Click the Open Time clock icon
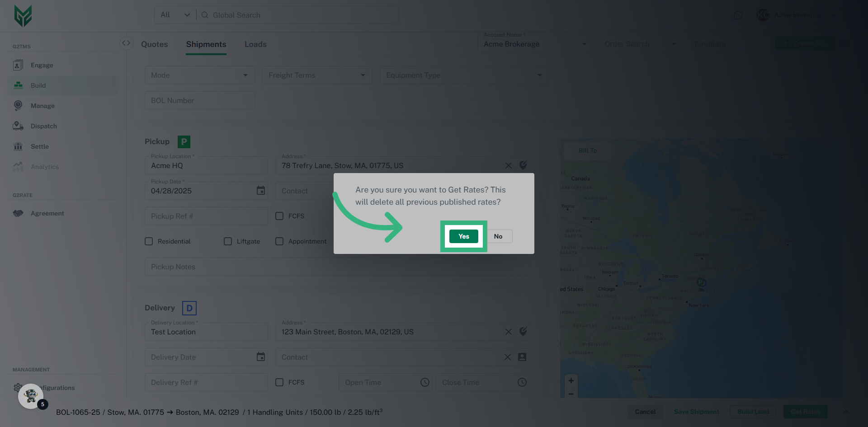868x427 pixels. [x=425, y=382]
